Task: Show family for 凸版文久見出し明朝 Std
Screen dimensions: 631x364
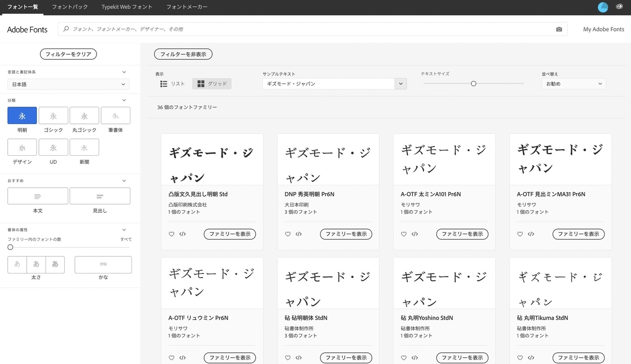Action: click(x=230, y=234)
